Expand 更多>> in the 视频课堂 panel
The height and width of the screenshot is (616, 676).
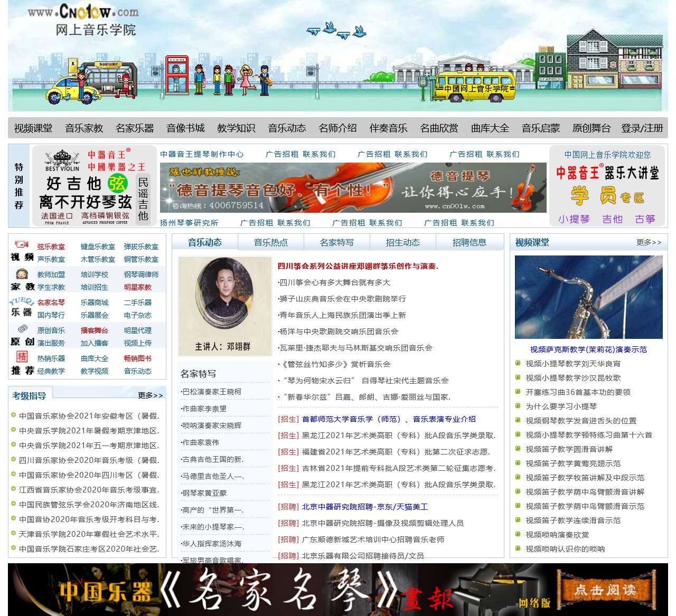pos(648,242)
